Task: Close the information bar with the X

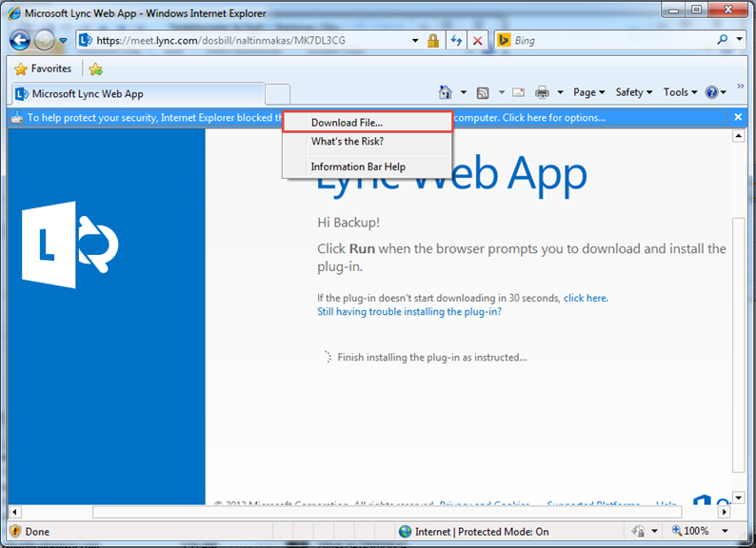Action: pyautogui.click(x=738, y=117)
